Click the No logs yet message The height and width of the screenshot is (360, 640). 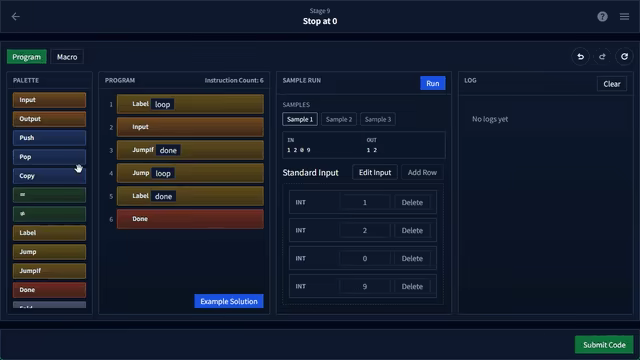point(490,119)
